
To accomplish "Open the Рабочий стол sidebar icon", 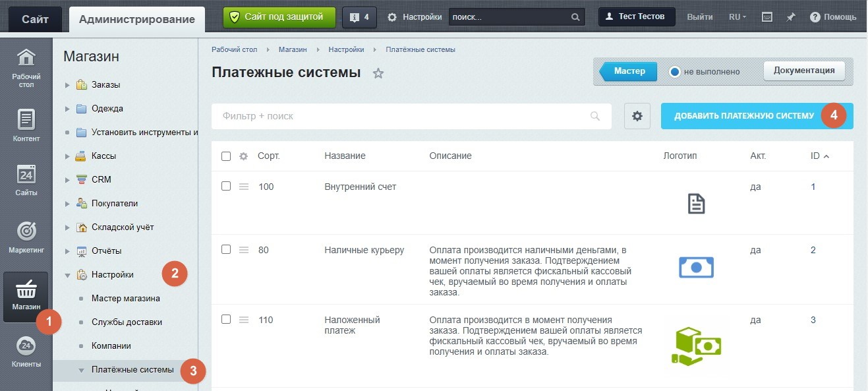I will click(26, 67).
